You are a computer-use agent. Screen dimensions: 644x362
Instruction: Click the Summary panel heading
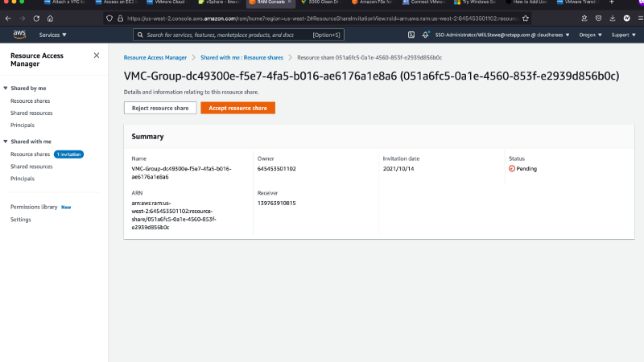click(147, 137)
